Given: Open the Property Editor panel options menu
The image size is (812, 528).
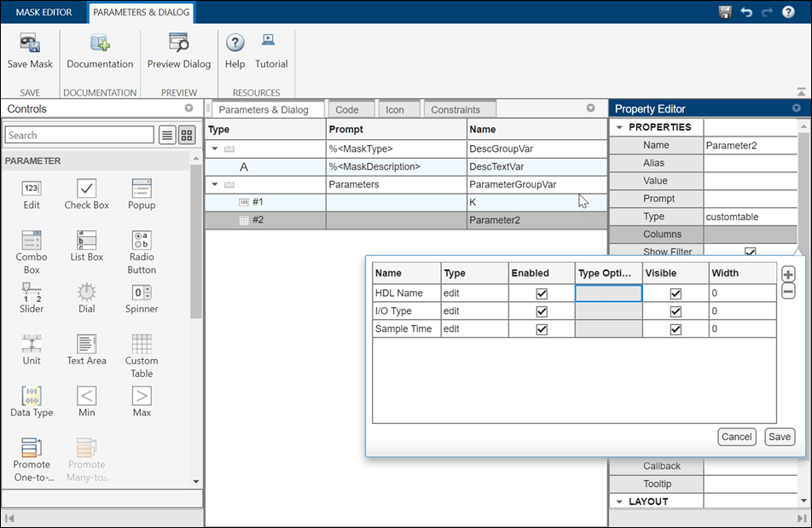Looking at the screenshot, I should (x=797, y=108).
